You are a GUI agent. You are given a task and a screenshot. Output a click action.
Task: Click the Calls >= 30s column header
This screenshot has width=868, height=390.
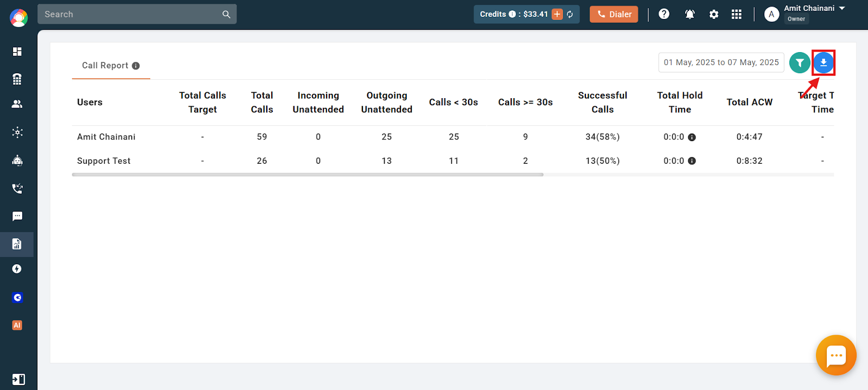coord(525,102)
